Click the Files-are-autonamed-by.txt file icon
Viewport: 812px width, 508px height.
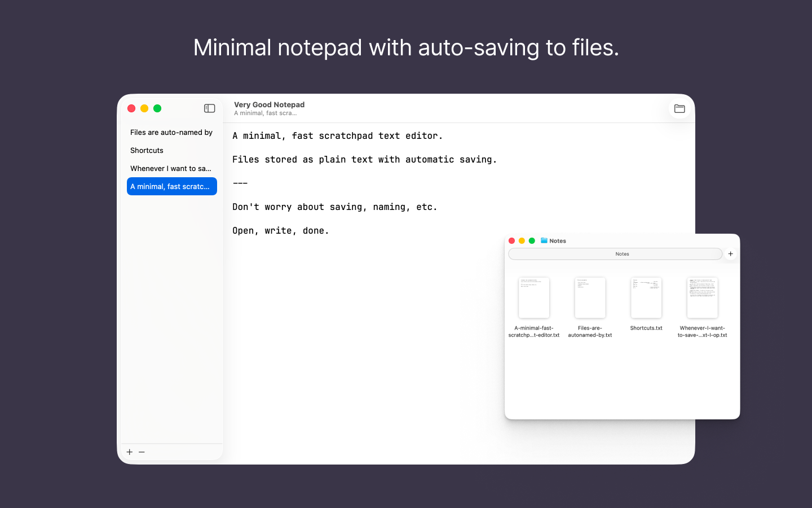click(x=590, y=297)
